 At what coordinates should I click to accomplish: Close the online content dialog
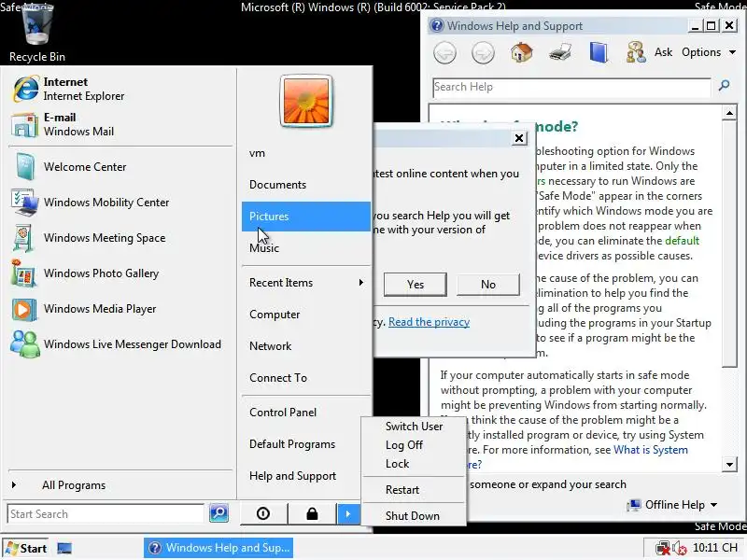tap(519, 138)
